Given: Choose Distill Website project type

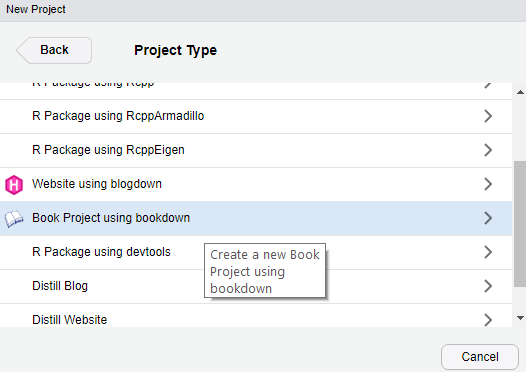Looking at the screenshot, I should (256, 316).
